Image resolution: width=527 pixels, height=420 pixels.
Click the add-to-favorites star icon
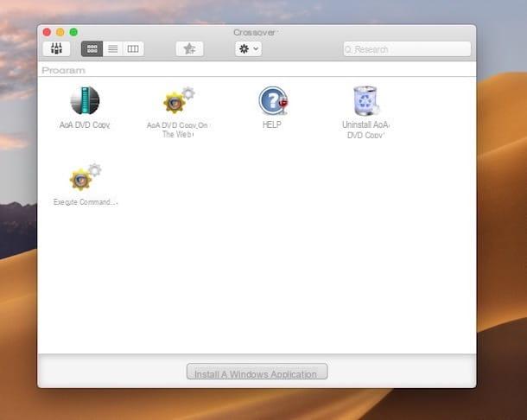point(189,48)
